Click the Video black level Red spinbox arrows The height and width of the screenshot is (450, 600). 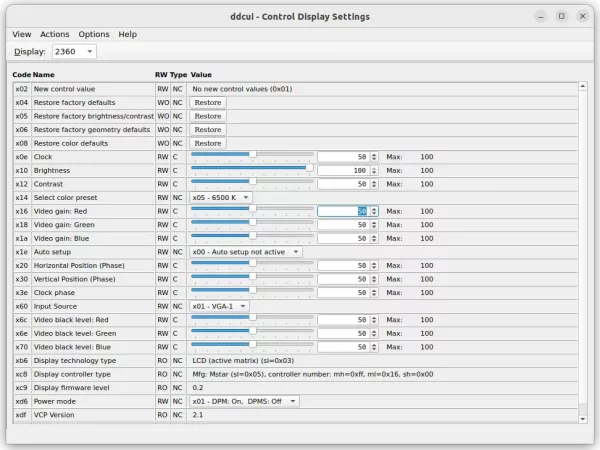point(374,320)
